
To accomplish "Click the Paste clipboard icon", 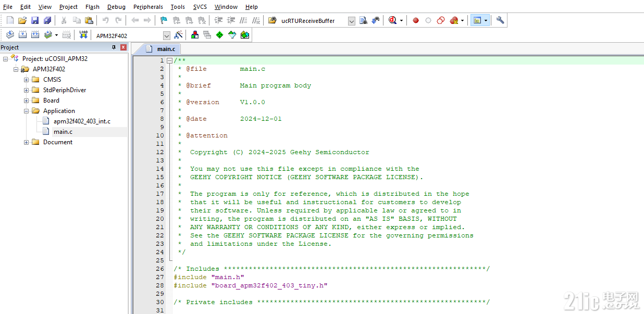I will coord(89,20).
